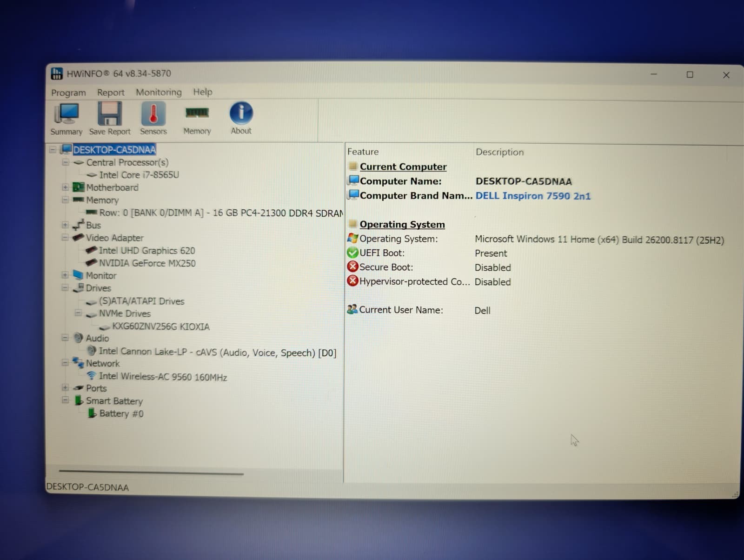Viewport: 744px width, 560px height.
Task: Select (S)ATA/ATAPI Drives node
Action: [x=142, y=301]
